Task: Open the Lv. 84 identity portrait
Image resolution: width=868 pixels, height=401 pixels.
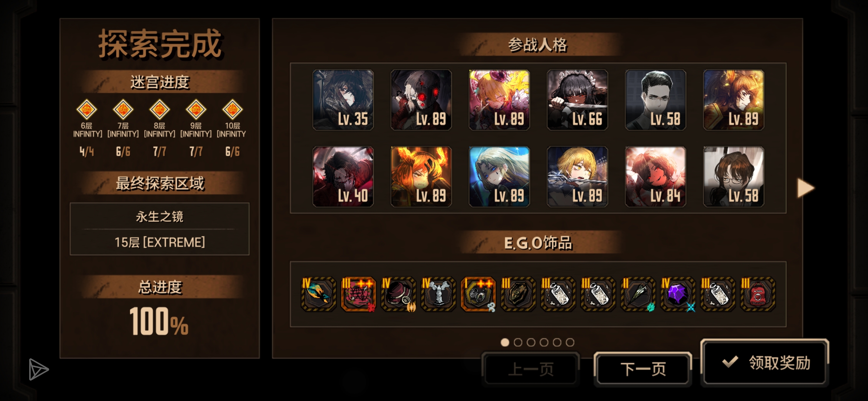Action: click(x=655, y=176)
